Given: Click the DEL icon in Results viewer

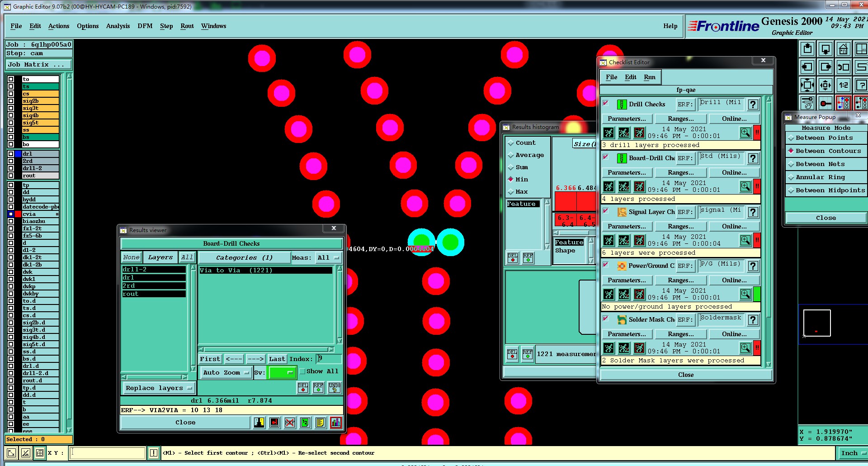Looking at the screenshot, I should pyautogui.click(x=303, y=388).
